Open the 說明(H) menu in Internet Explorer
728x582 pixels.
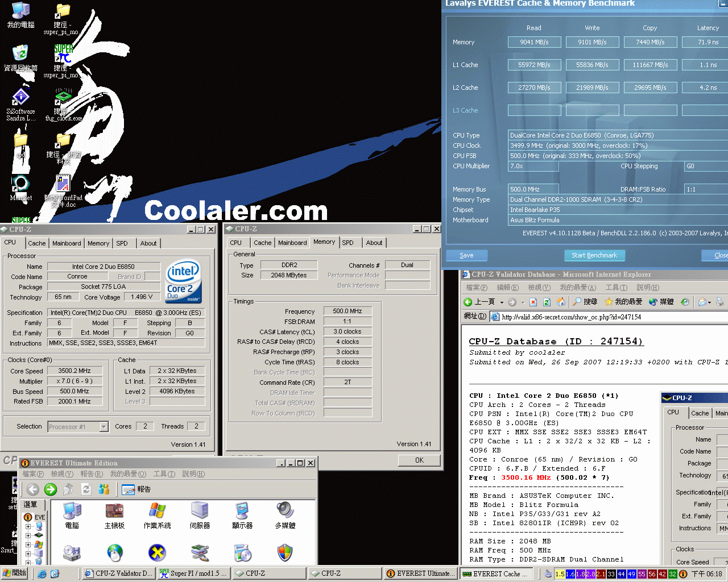pyautogui.click(x=648, y=288)
